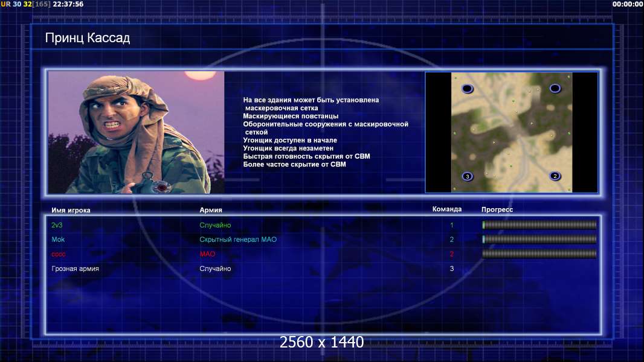The image size is (644, 362).
Task: Select player name 'cccc'
Action: click(59, 254)
